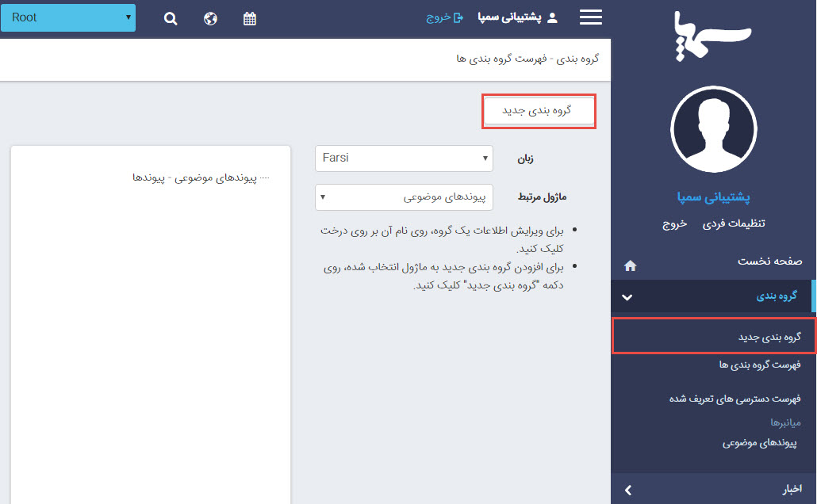Open the ماژول مرتبط dropdown
The image size is (817, 504).
404,197
